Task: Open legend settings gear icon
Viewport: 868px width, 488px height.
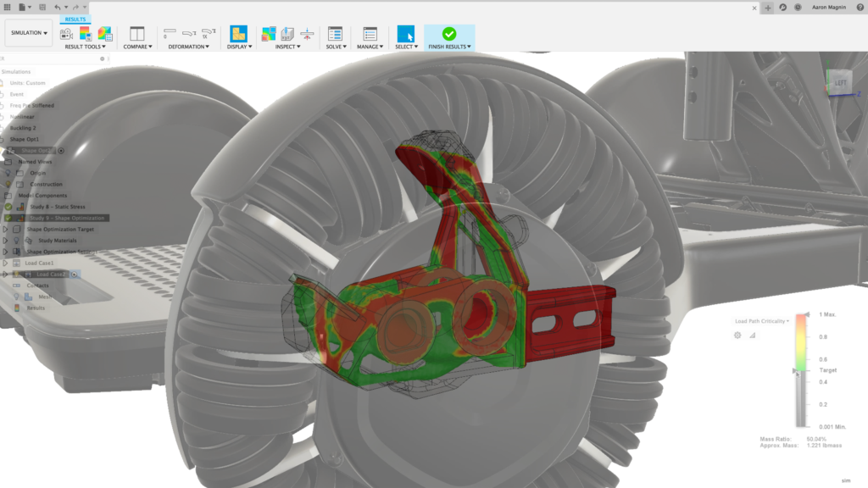Action: 737,335
